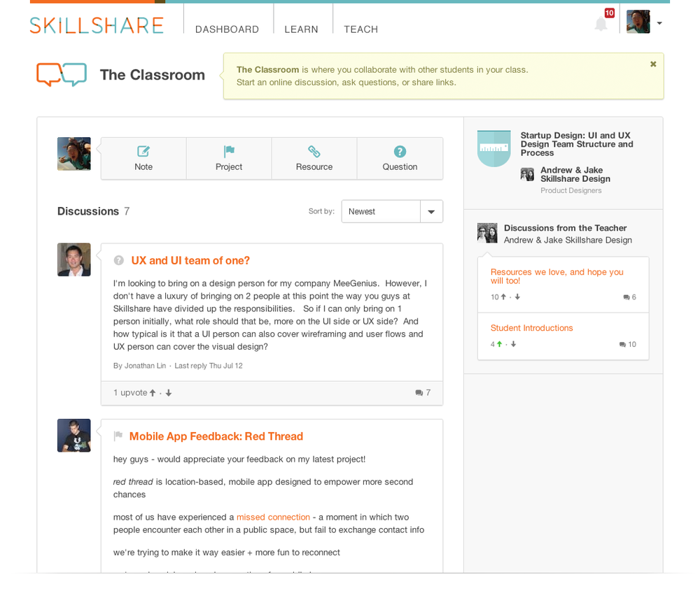
Task: Click the question mark icon beside UX title
Action: 119,260
